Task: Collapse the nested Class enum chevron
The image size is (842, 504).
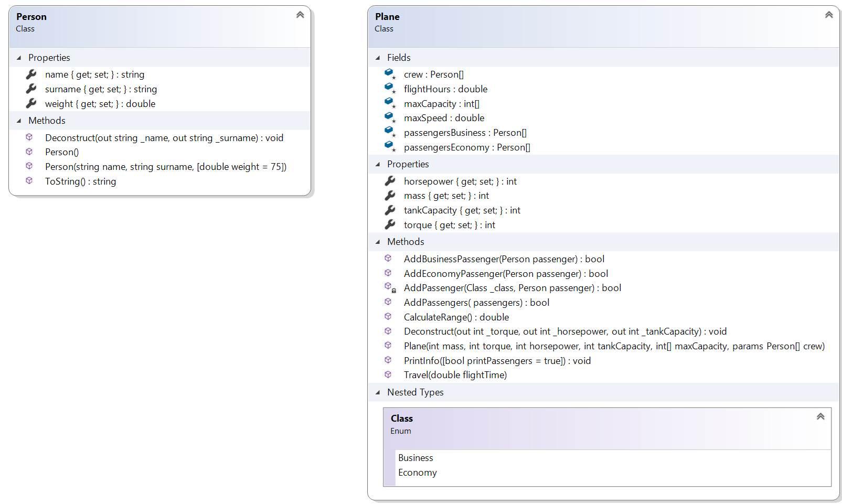Action: [820, 416]
